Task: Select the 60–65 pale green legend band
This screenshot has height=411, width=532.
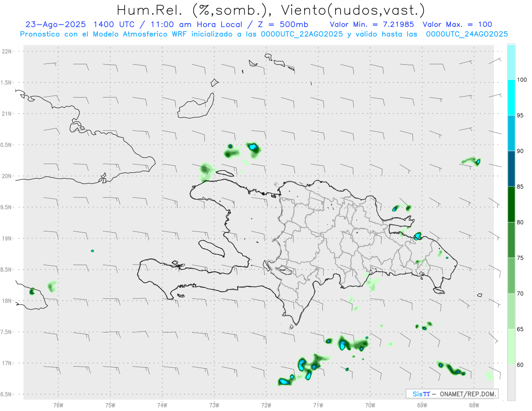Action: pos(511,347)
